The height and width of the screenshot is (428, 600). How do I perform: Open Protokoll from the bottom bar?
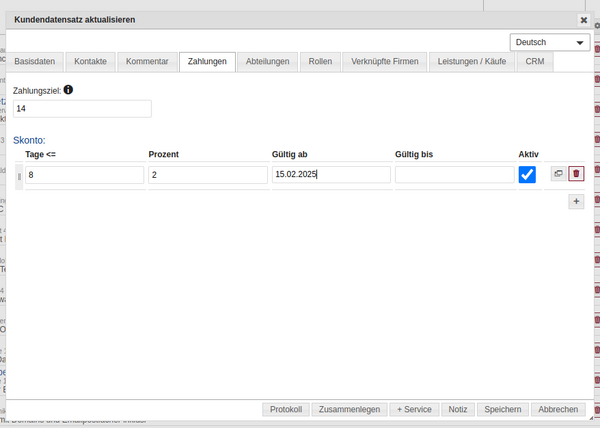click(x=286, y=409)
